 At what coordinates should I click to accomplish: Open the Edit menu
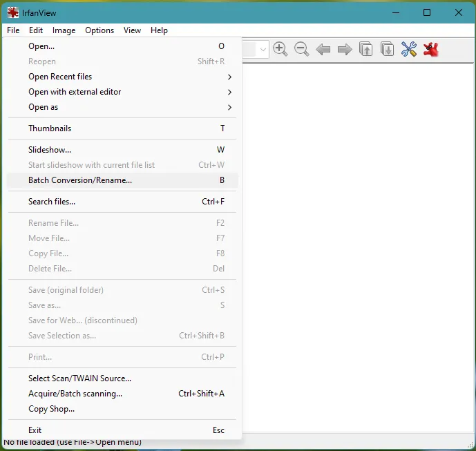pyautogui.click(x=36, y=30)
